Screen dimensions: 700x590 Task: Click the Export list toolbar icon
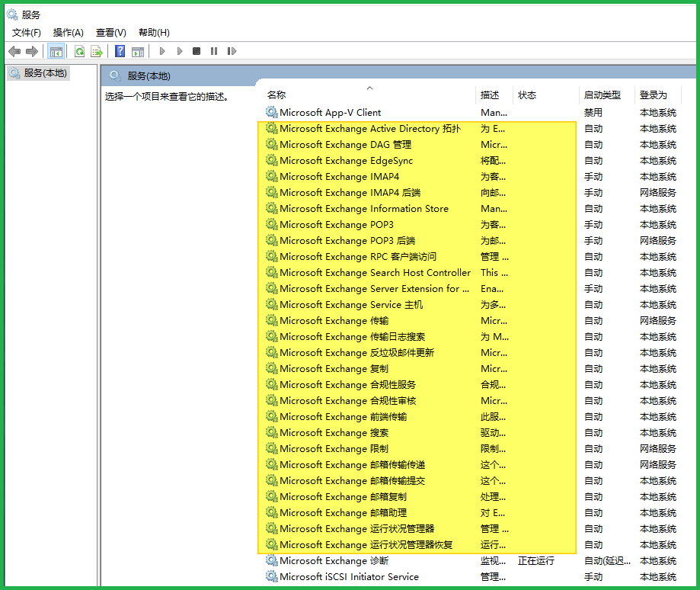coord(97,51)
